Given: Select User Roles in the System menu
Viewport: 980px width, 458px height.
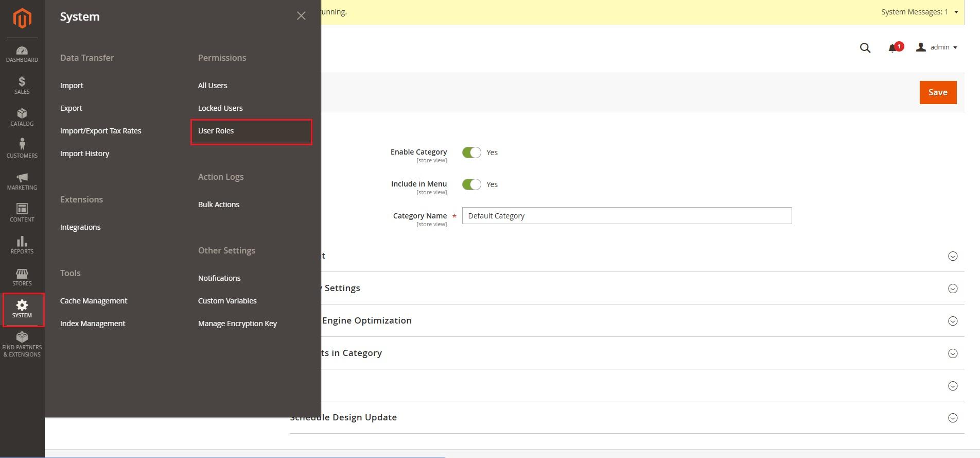Looking at the screenshot, I should 216,131.
